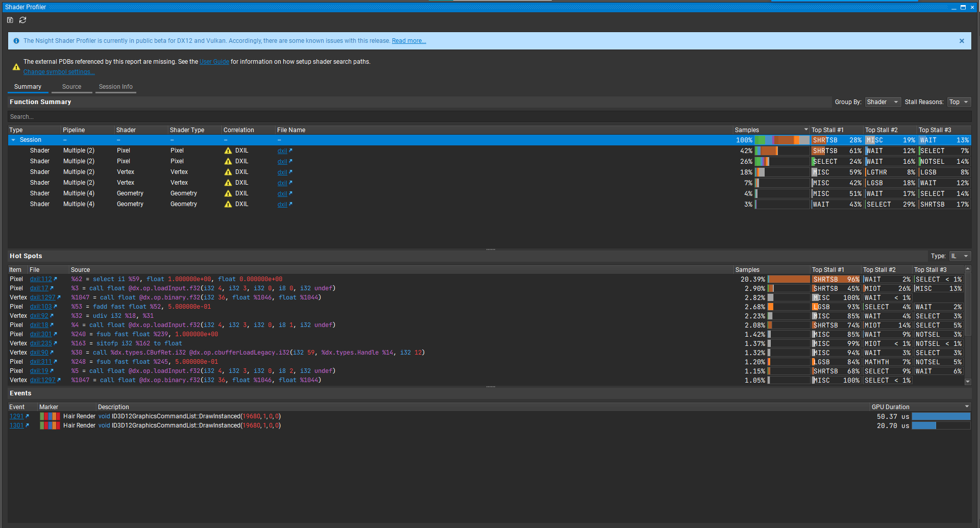This screenshot has height=528, width=980.
Task: Open dxil link for 26% Pixel shader
Action: [282, 162]
